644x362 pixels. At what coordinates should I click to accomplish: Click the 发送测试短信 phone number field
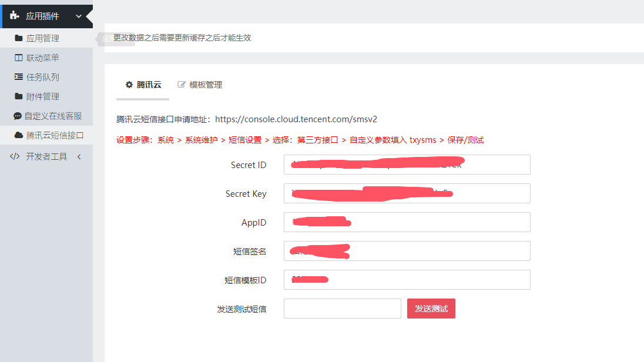[343, 308]
